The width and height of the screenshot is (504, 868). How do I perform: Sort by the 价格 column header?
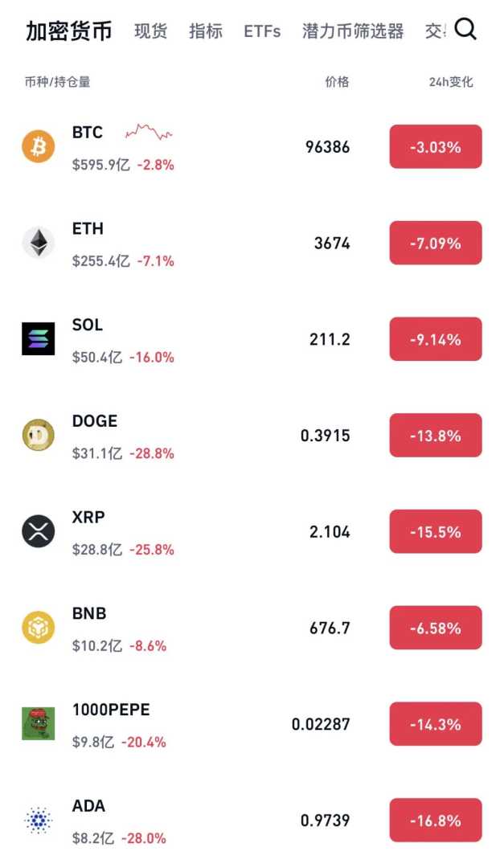click(338, 82)
